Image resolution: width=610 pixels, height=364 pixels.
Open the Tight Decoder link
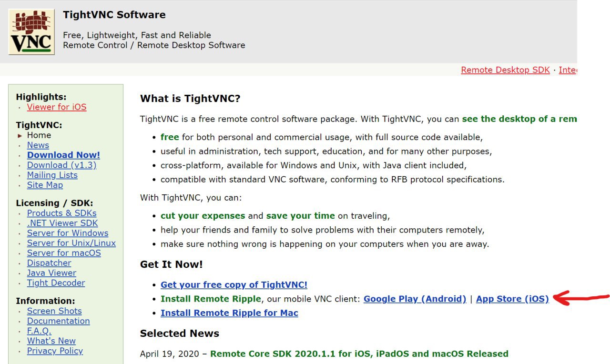[56, 283]
